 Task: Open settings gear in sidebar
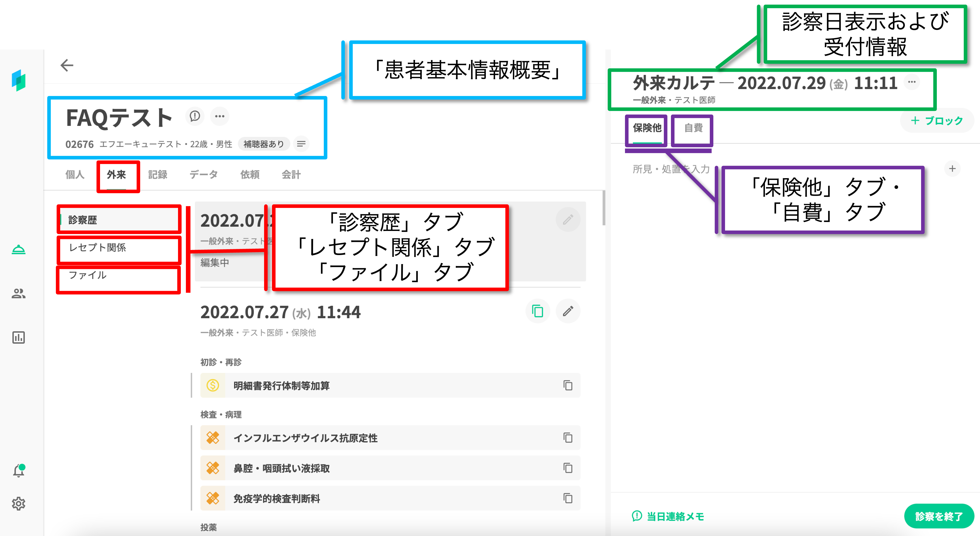(19, 504)
